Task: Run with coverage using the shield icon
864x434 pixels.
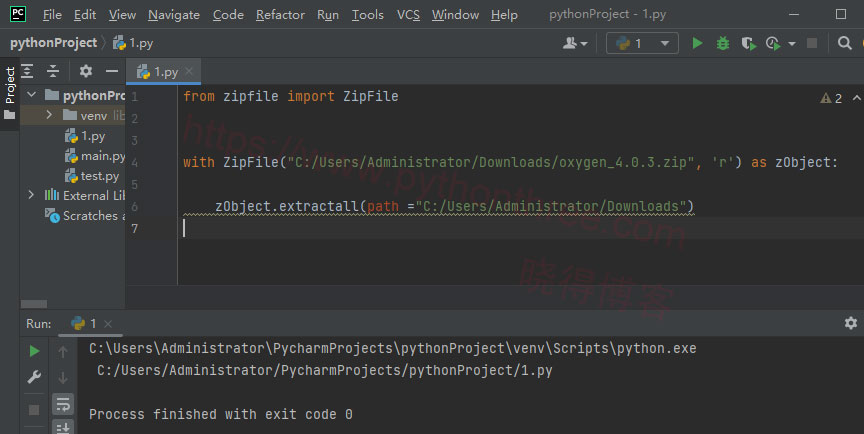Action: (746, 43)
